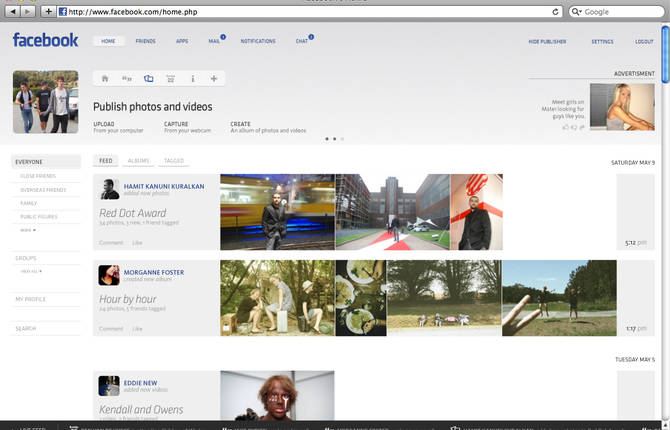Click the blue vertical scrollbar thumb
The height and width of the screenshot is (430, 670).
pyautogui.click(x=665, y=54)
